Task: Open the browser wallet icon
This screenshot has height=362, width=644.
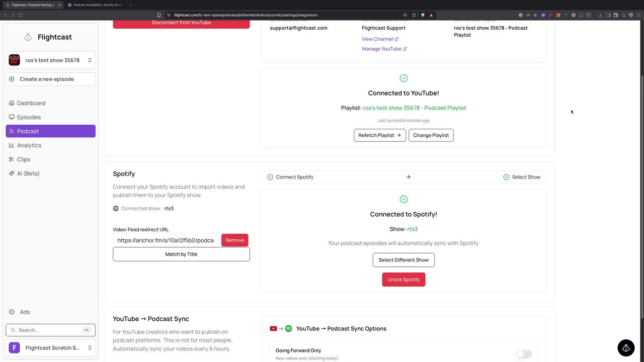Action: coord(616,15)
